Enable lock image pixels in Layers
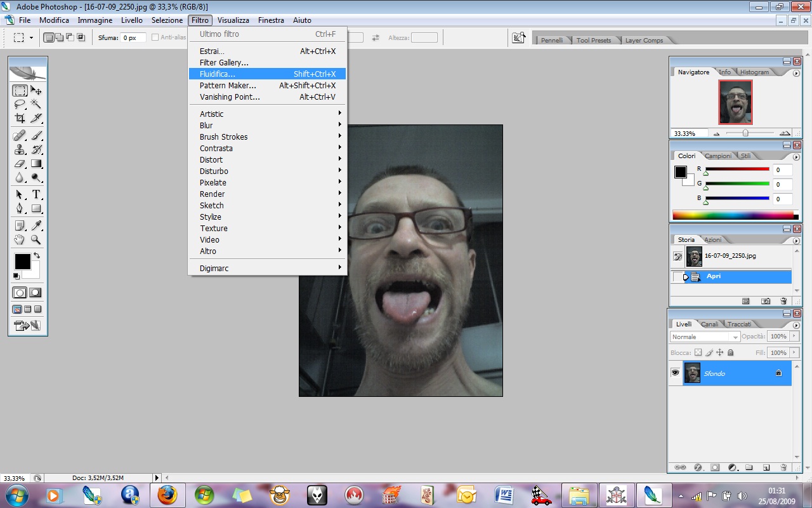Viewport: 812px width, 508px height. [x=709, y=352]
